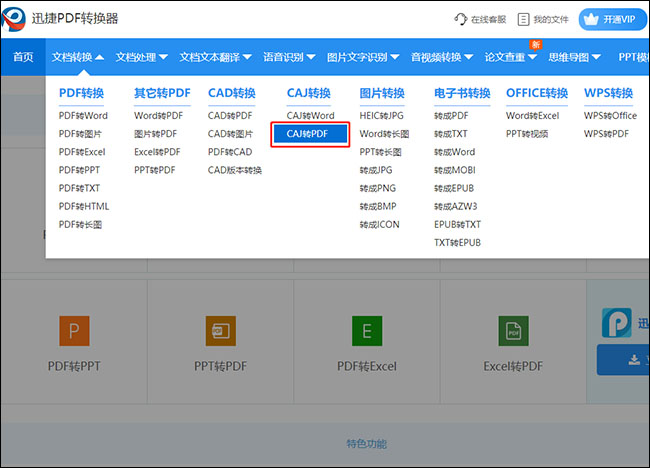Click the 开通VIP crown button
This screenshot has width=650, height=468.
[612, 19]
